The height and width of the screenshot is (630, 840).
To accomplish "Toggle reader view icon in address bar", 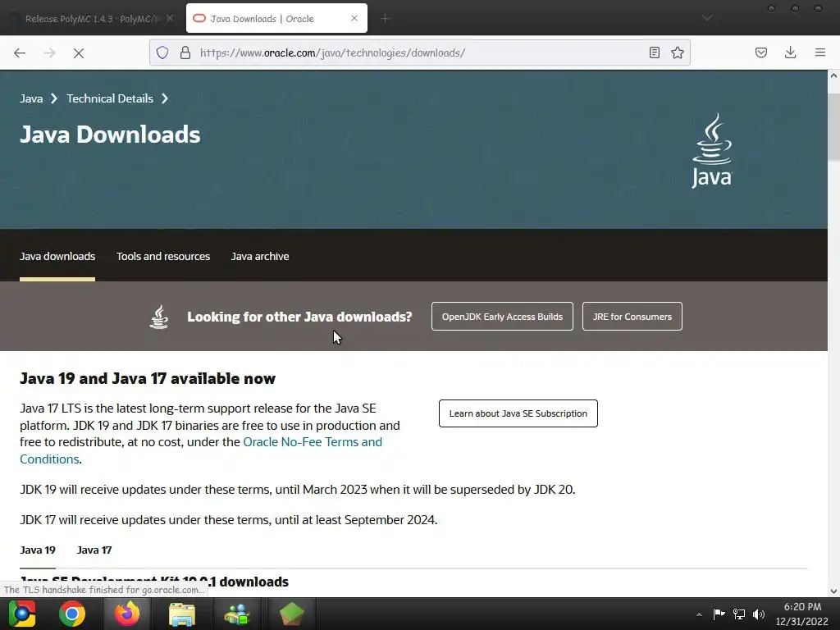I will [x=654, y=52].
